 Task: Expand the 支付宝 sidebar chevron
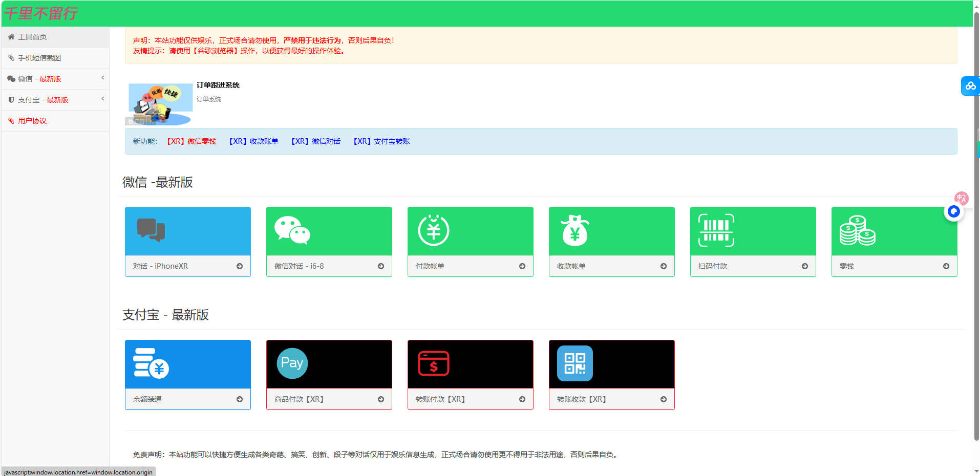click(x=102, y=99)
